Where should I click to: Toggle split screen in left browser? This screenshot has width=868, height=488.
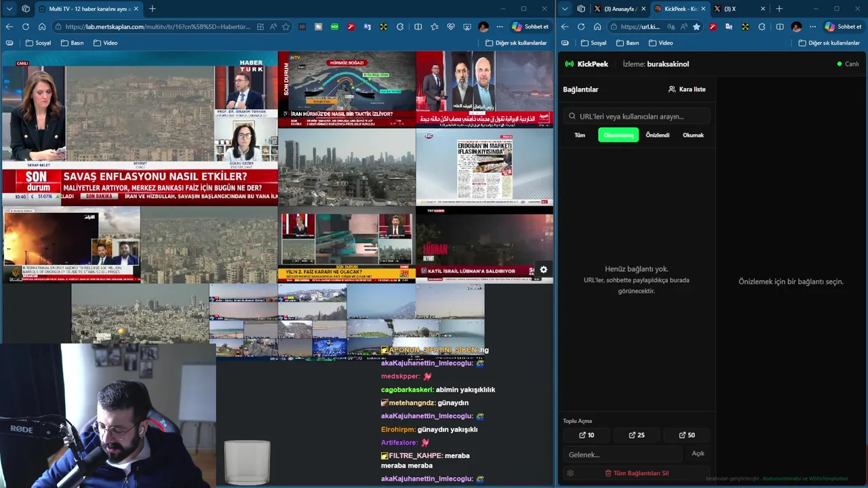pos(418,26)
